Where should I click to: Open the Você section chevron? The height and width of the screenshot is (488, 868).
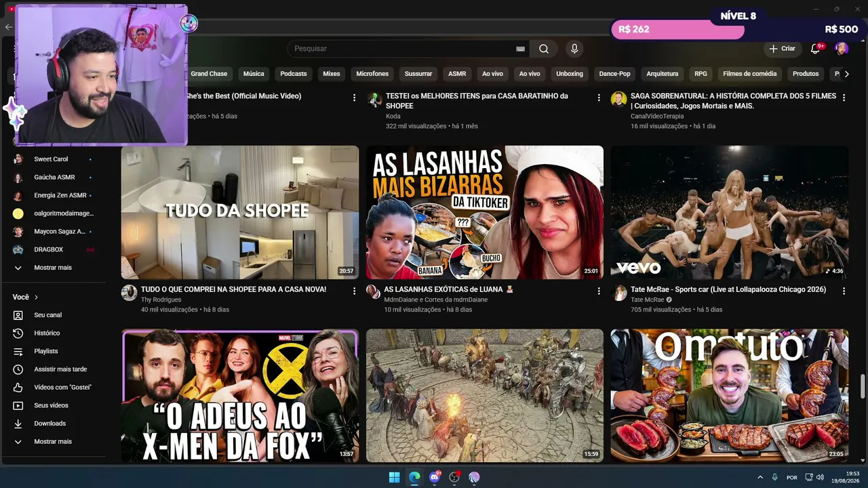point(37,298)
